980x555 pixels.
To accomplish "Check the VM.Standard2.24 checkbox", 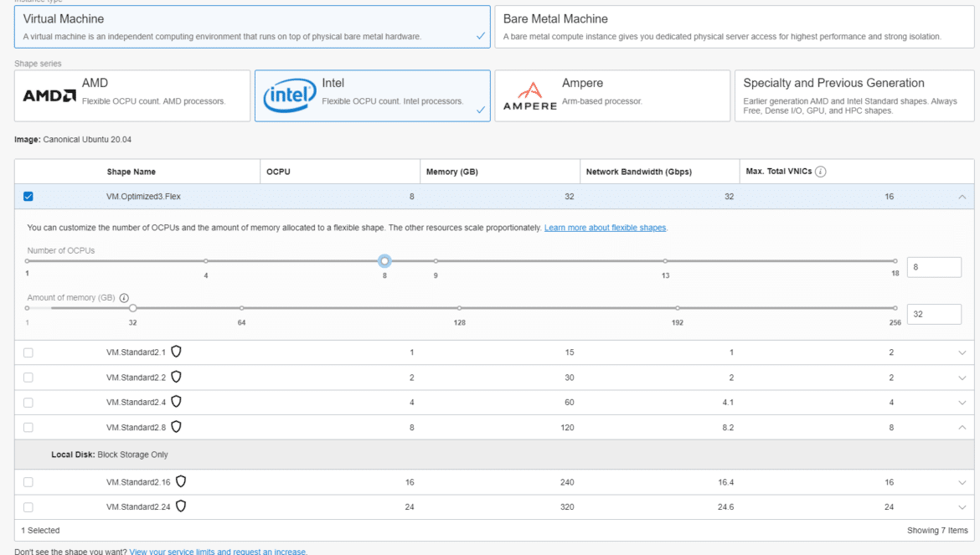I will click(28, 507).
